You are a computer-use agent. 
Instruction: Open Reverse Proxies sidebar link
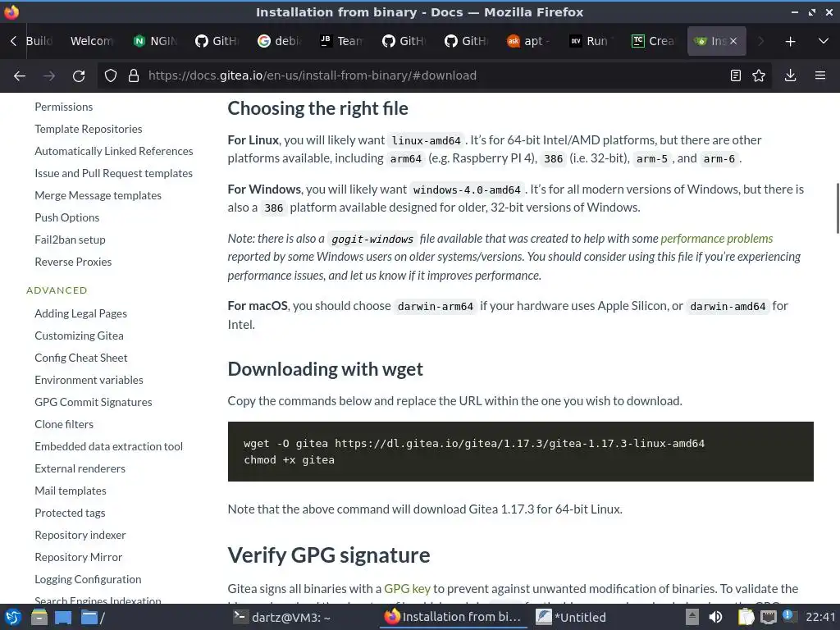73,262
